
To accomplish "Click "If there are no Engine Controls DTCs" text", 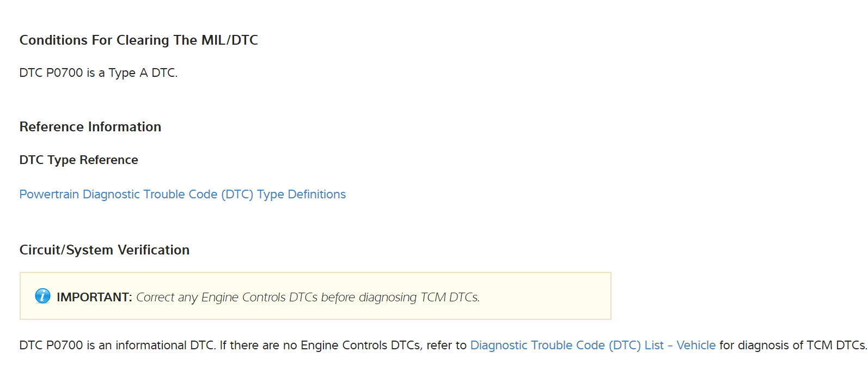I will point(321,345).
